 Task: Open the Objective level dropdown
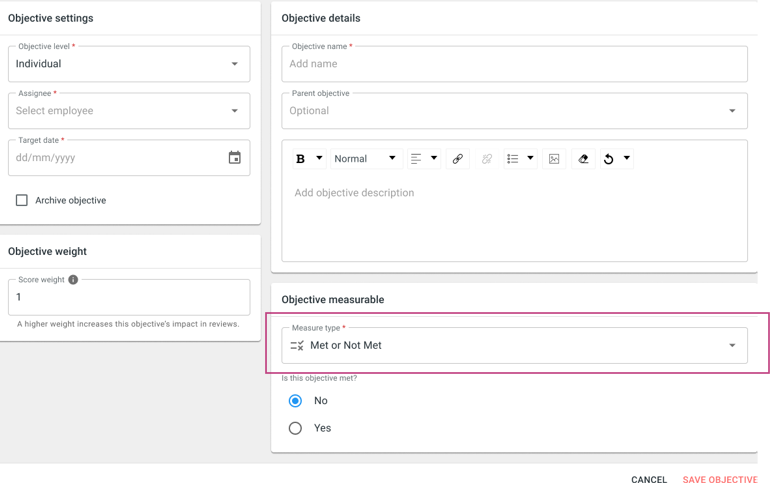129,64
